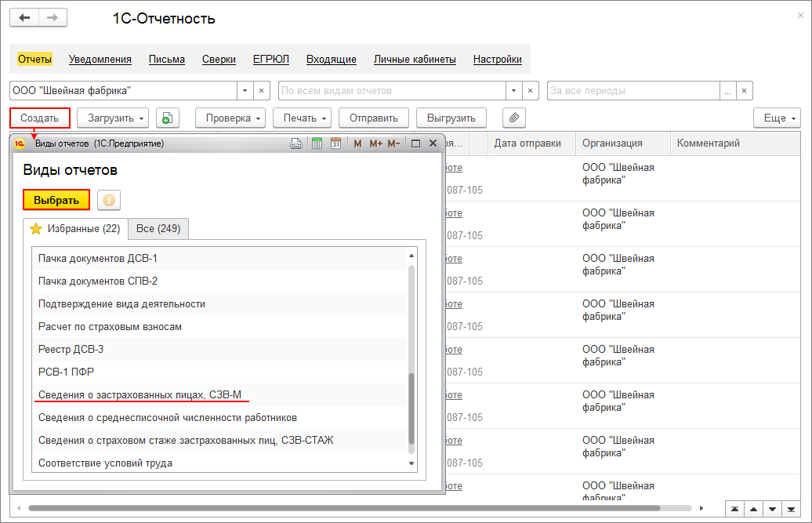
Task: Open the Личные кабинеты tab
Action: click(x=415, y=60)
